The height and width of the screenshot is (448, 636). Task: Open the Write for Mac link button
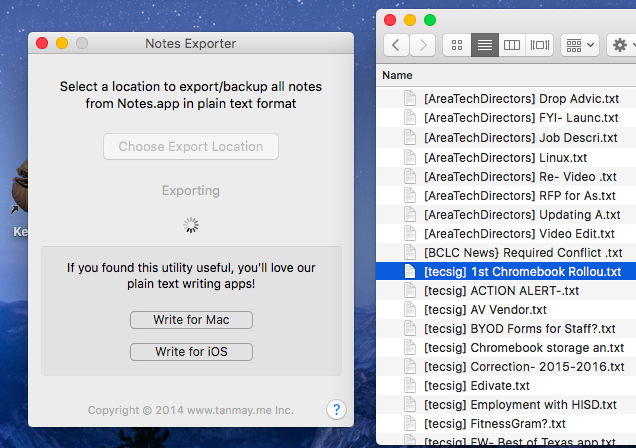click(191, 320)
